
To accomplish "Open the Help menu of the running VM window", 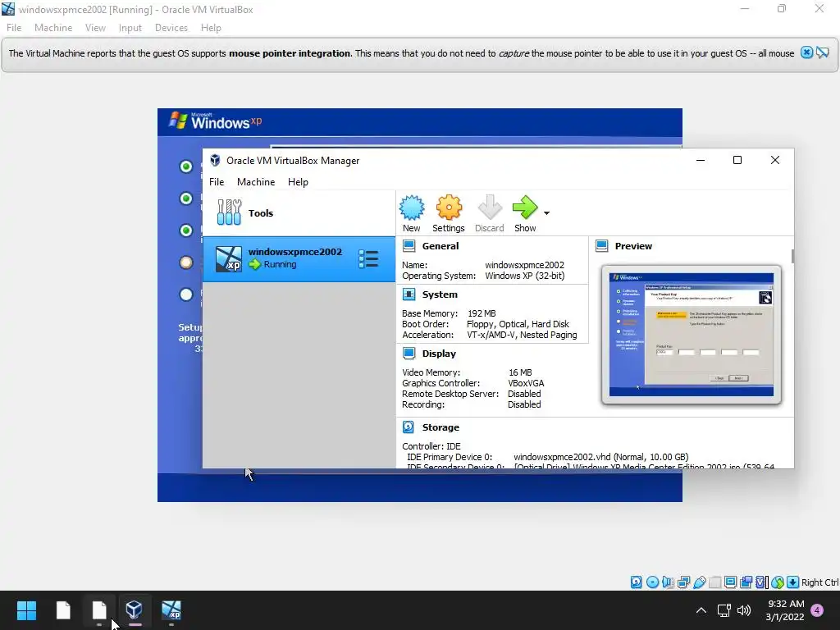I will (211, 28).
